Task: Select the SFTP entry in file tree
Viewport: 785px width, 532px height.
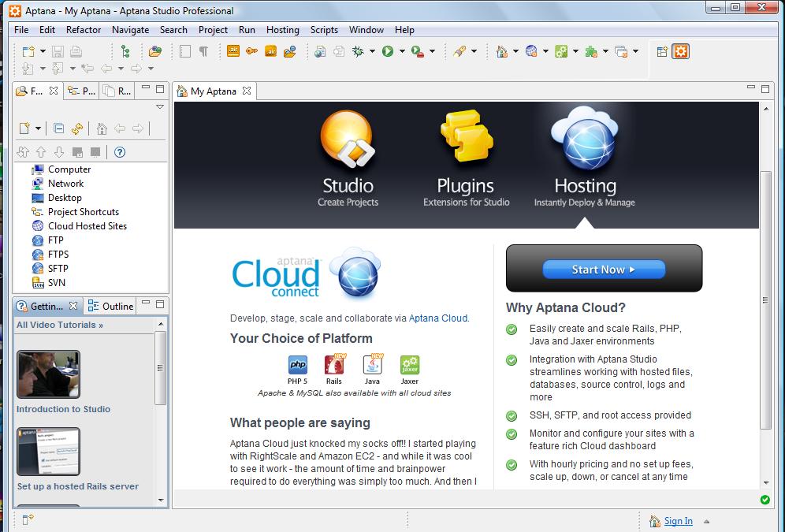Action: (x=50, y=268)
